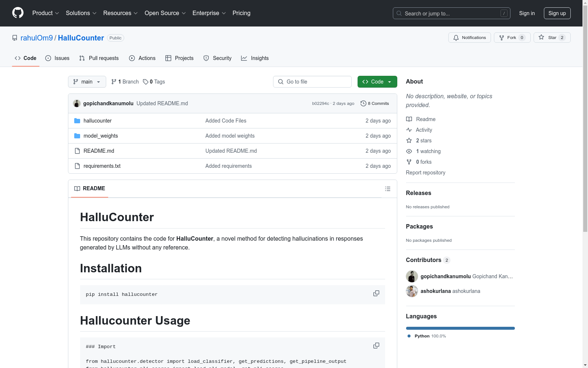Click the Sign in link

[x=527, y=13]
